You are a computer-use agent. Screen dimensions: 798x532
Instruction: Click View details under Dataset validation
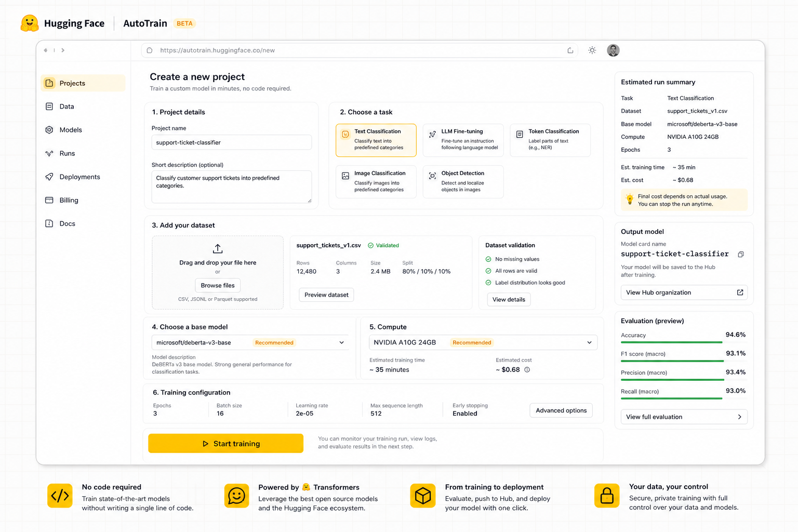(509, 299)
